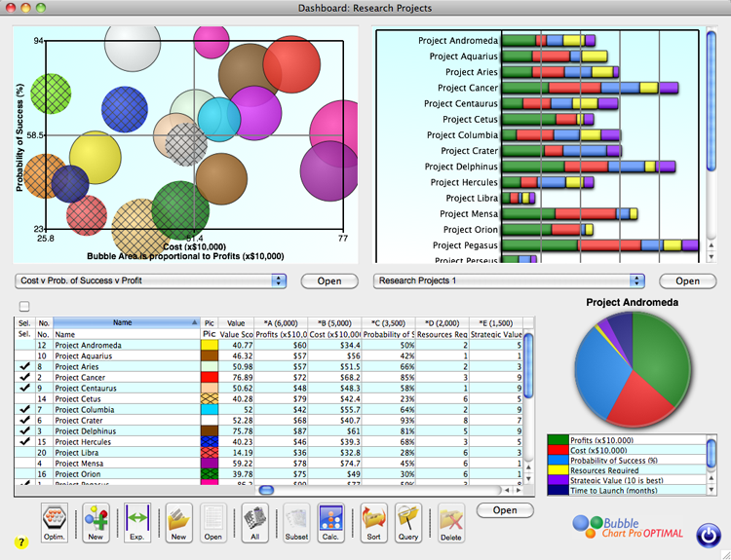731x560 pixels.
Task: Click the Sort icon in toolbar
Action: [x=372, y=522]
